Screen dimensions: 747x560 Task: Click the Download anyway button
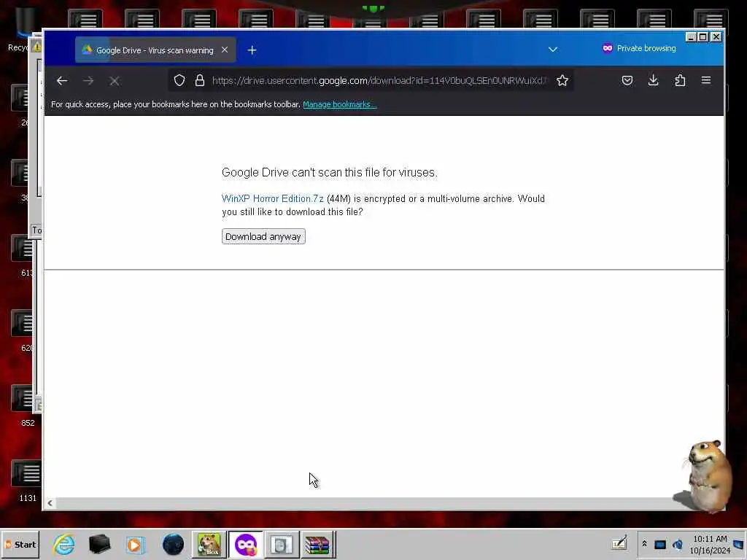[x=263, y=237]
